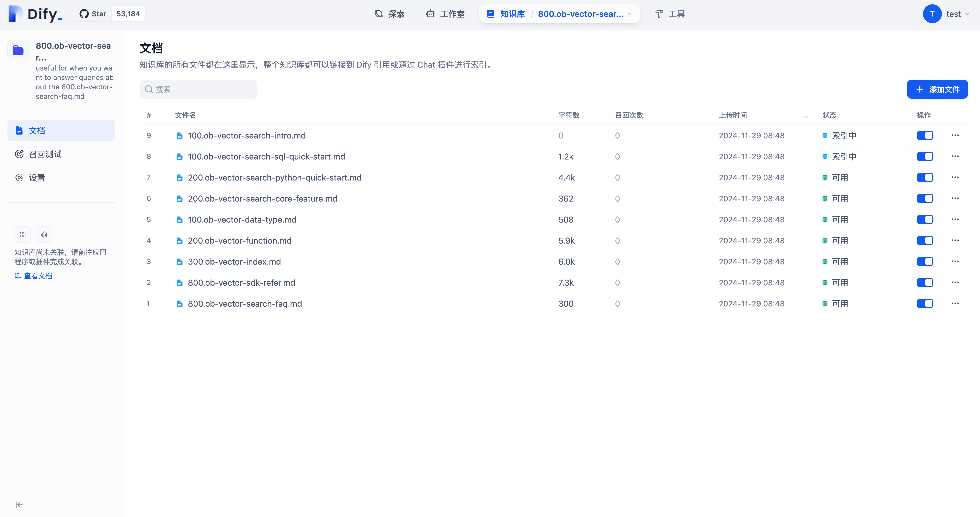The height and width of the screenshot is (517, 980).
Task: Click file icon of 100.ob-vector-search-intro.md
Action: (180, 136)
